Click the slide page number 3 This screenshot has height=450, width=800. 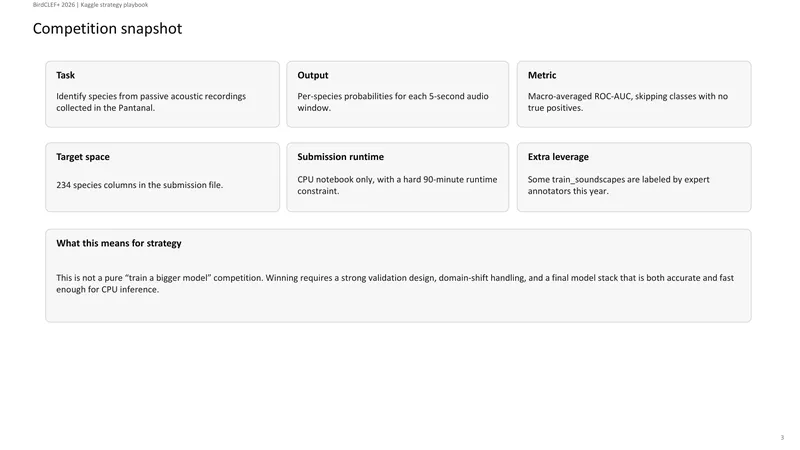[782, 438]
